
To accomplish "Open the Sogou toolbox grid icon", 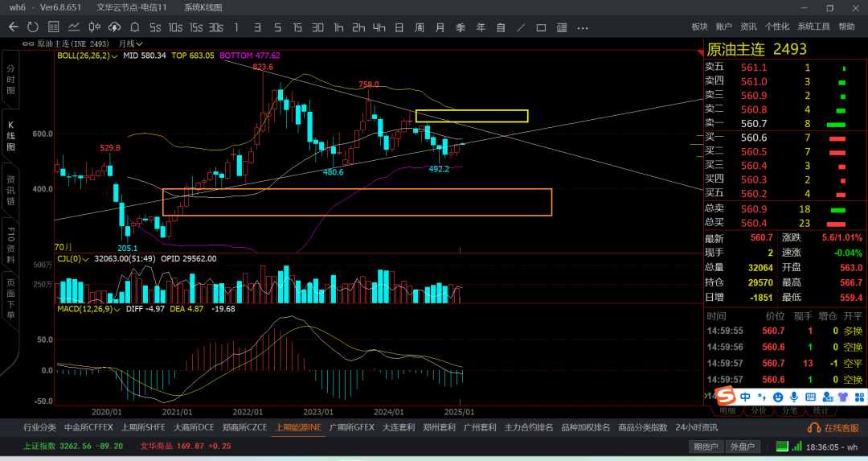I will coord(860,397).
